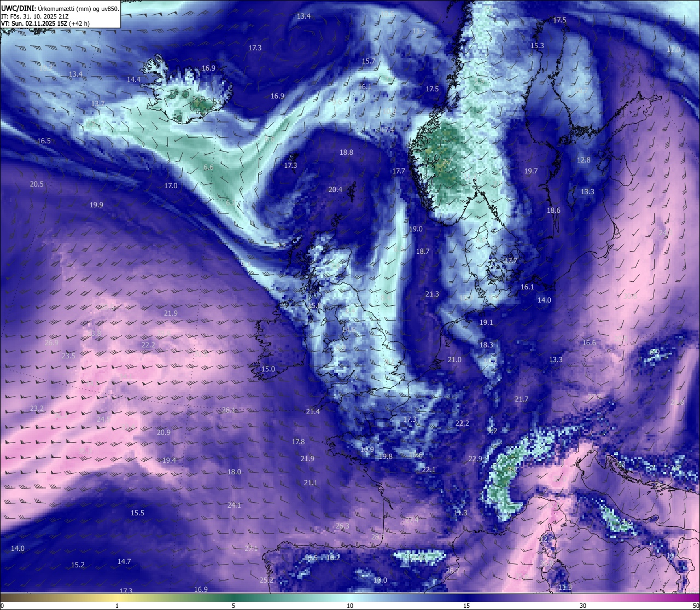This screenshot has width=700, height=610.
Task: Click the 17.0 value on the map
Action: pyautogui.click(x=171, y=186)
